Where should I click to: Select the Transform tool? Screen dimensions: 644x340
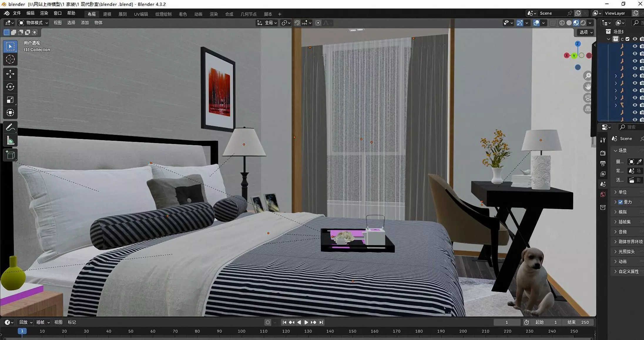tap(10, 113)
